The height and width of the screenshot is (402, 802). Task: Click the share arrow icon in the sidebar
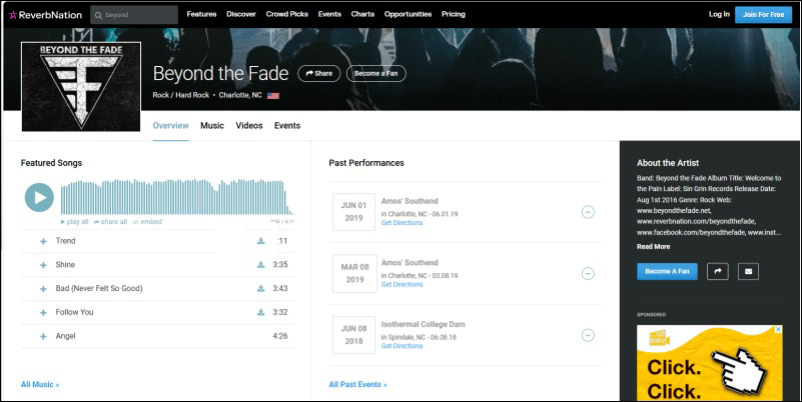point(718,272)
